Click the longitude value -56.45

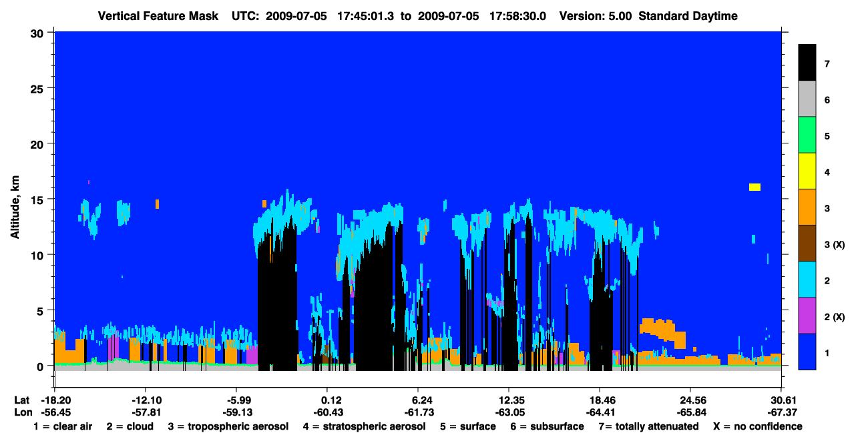55,412
